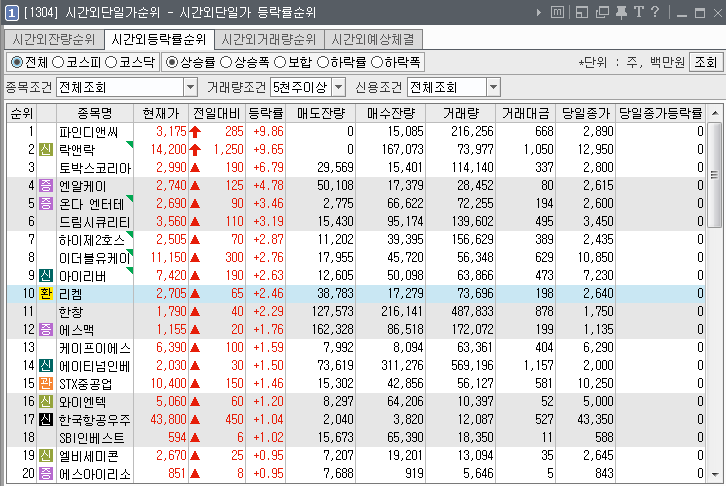Click the limit-up arrow for 락앤락
This screenshot has height=486, width=726.
point(195,150)
